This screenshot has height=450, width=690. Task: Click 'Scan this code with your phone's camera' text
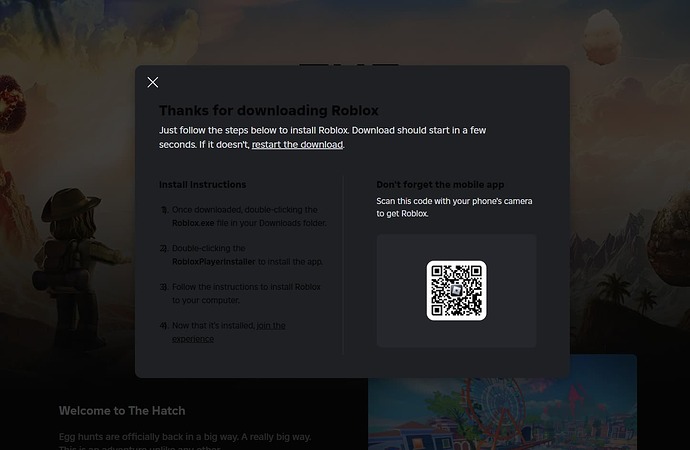click(454, 207)
